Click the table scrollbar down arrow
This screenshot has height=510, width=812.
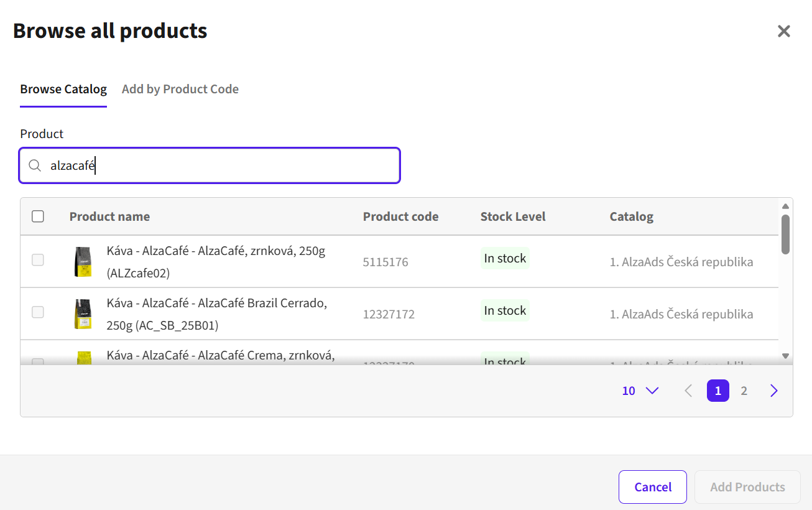pyautogui.click(x=785, y=356)
